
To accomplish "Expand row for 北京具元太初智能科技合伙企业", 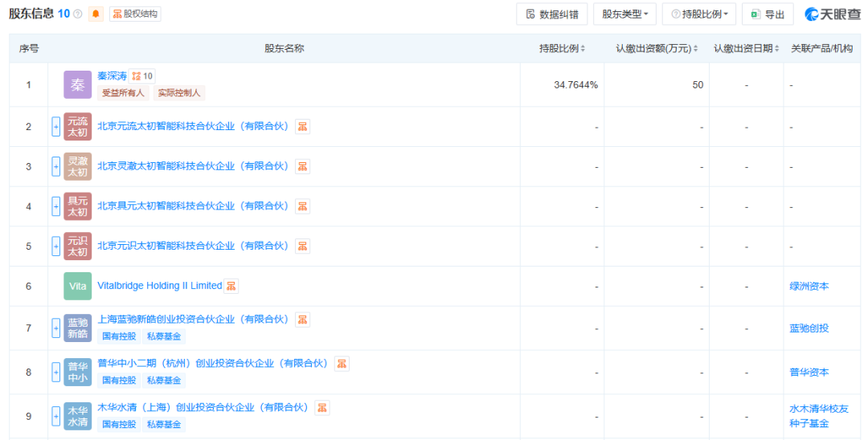I will click(x=56, y=206).
